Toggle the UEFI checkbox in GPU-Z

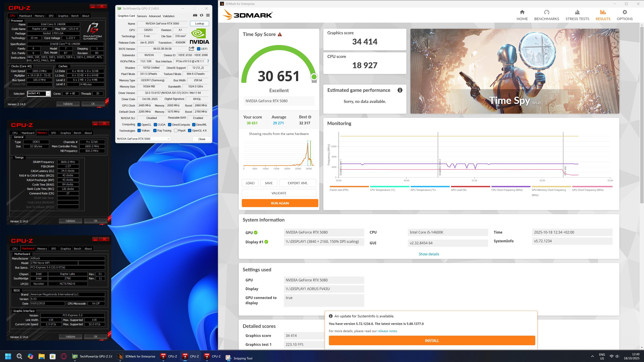pos(199,49)
